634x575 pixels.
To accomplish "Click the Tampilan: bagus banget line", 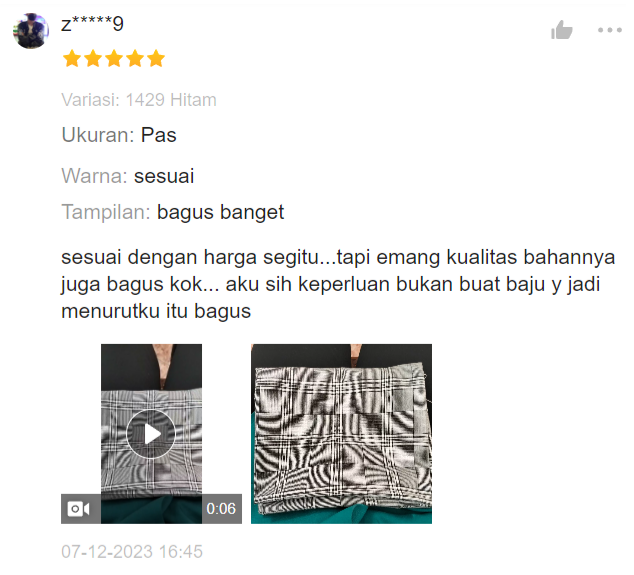I will pyautogui.click(x=173, y=212).
